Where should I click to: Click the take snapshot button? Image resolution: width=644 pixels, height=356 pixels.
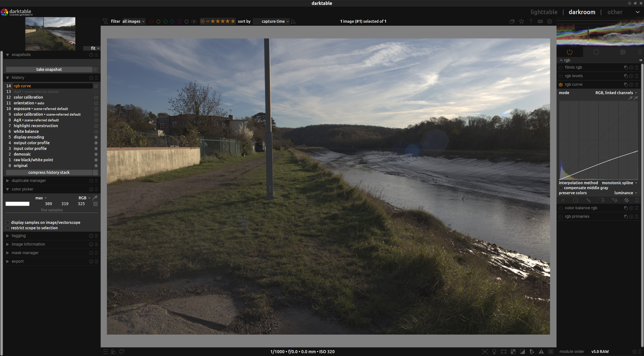(x=49, y=70)
